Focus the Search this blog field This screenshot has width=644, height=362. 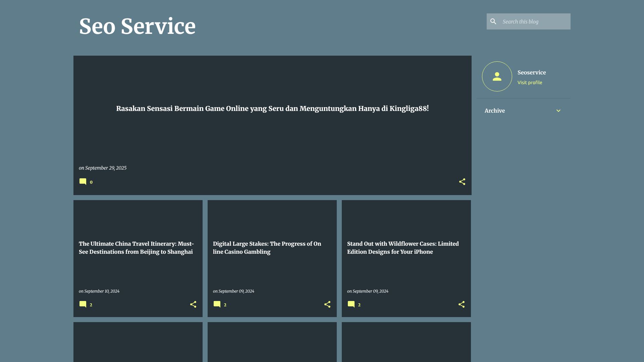(535, 21)
